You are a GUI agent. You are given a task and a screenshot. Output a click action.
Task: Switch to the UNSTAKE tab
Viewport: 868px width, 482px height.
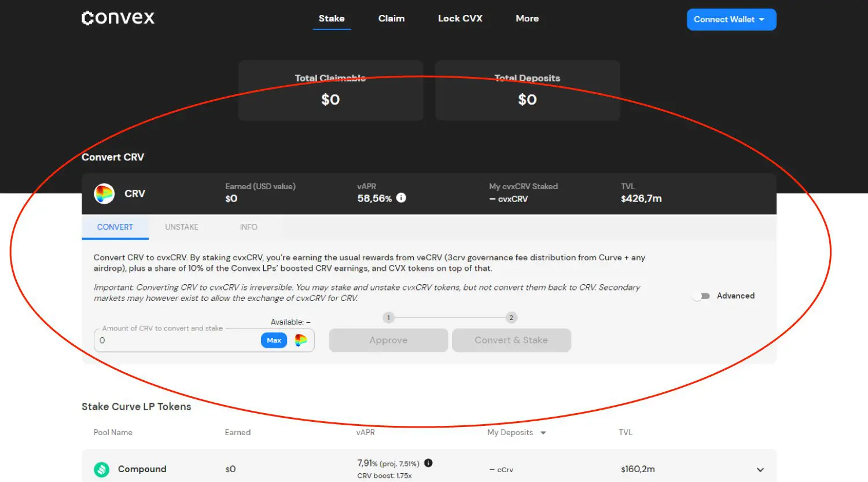pyautogui.click(x=182, y=227)
